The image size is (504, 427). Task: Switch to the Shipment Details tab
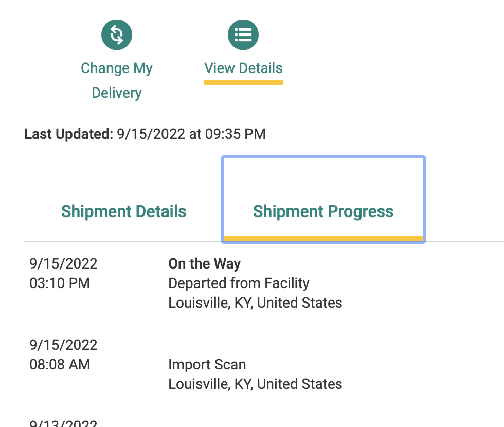point(123,211)
